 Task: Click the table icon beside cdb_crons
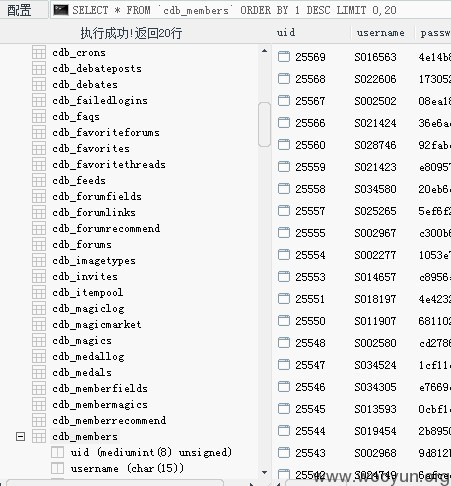39,53
